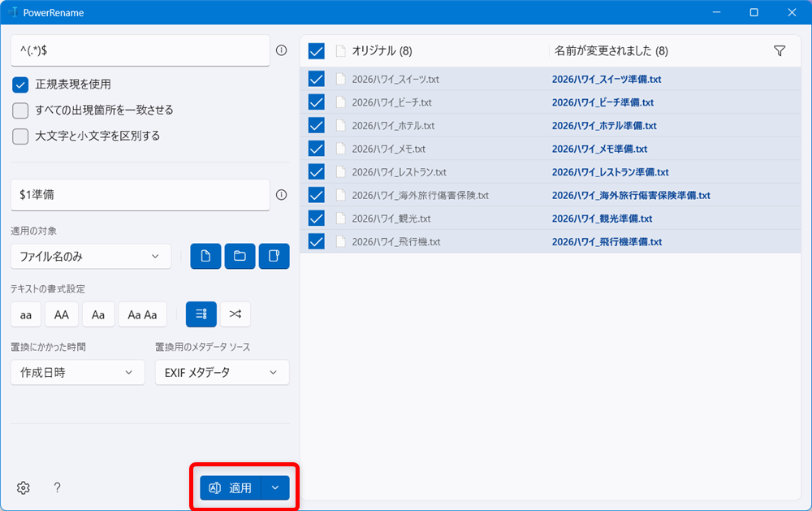This screenshot has width=812, height=511.
Task: Open the EXIF メタデータ source dropdown
Action: point(222,372)
